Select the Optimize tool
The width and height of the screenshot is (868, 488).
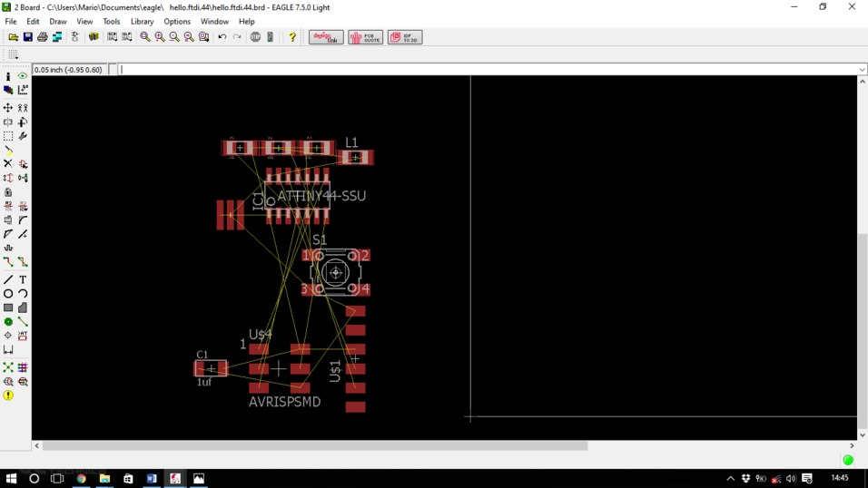[23, 235]
